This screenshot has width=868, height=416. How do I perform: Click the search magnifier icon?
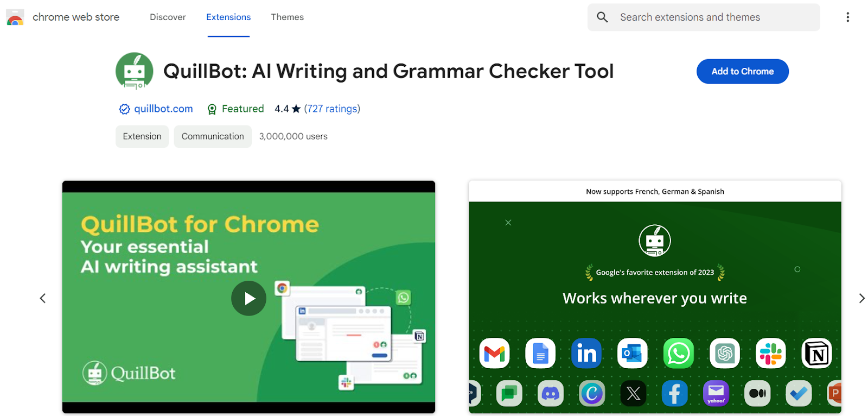pos(602,17)
